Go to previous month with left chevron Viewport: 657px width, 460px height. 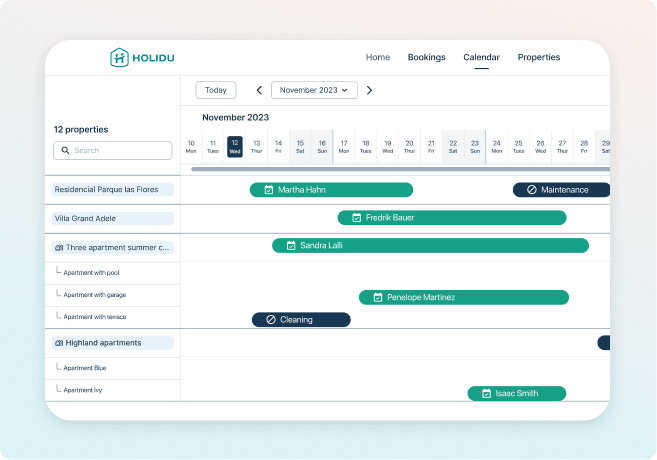pyautogui.click(x=259, y=90)
